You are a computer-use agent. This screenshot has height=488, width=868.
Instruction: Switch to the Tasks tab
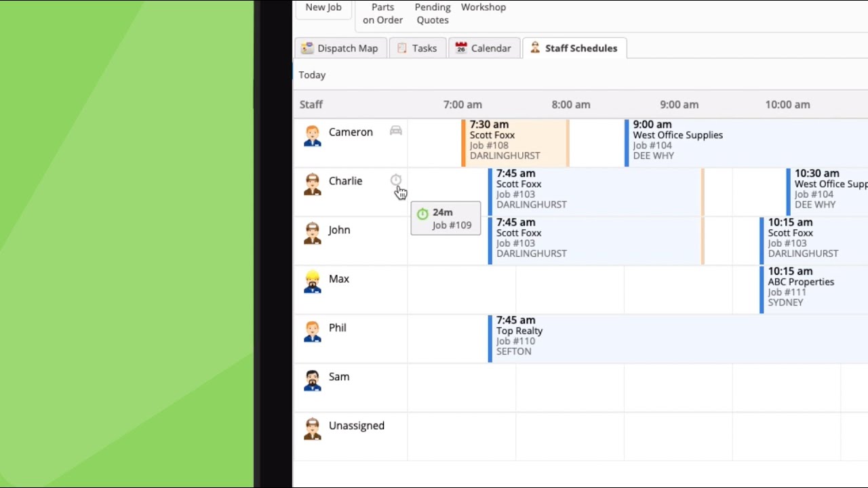click(x=417, y=48)
